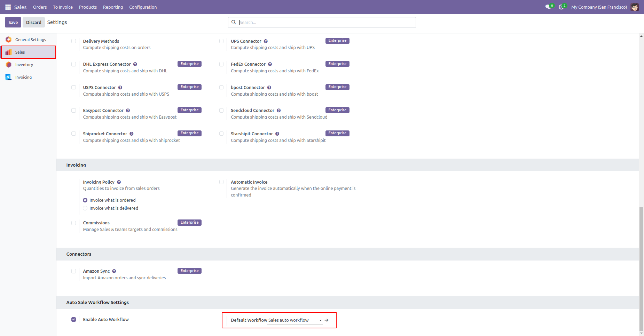
Task: Toggle the UPS Connector checkbox
Action: (221, 41)
